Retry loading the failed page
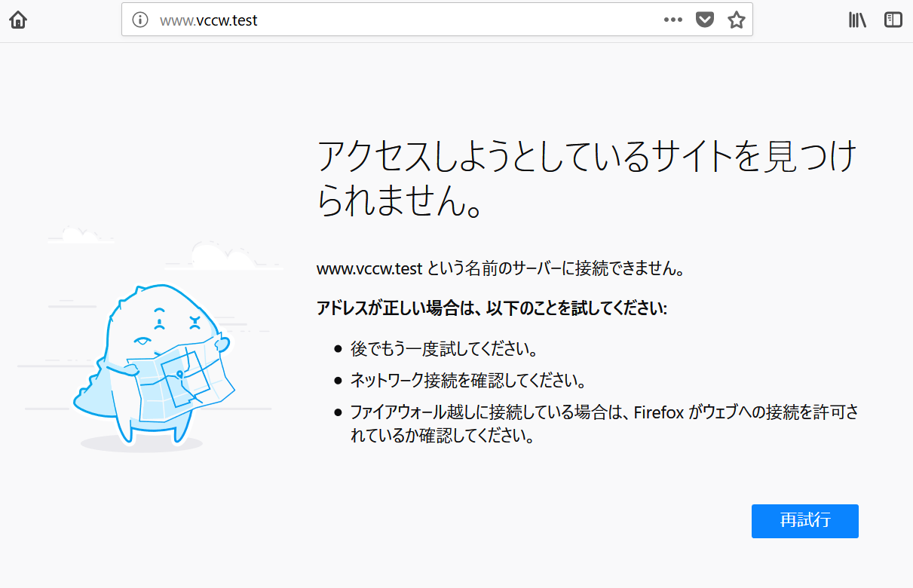This screenshot has width=913, height=588. pyautogui.click(x=804, y=521)
